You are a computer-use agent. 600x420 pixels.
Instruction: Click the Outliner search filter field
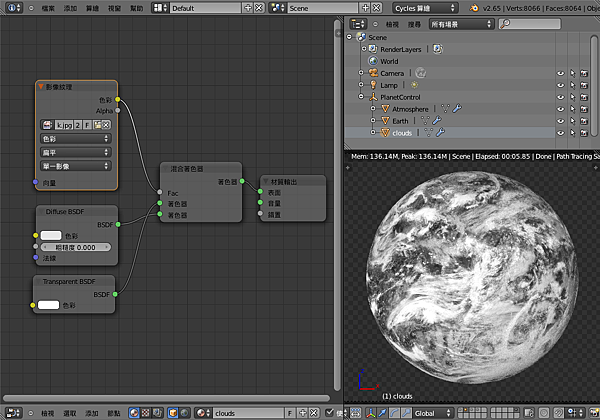(530, 24)
